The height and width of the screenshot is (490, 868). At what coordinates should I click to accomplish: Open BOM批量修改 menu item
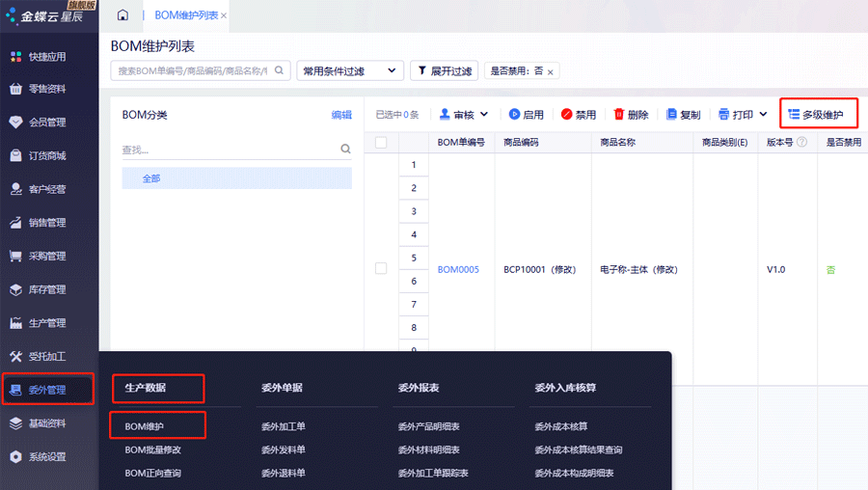[152, 449]
